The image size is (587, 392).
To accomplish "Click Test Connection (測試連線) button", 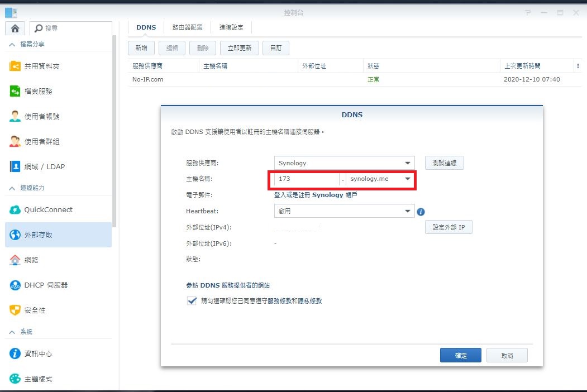I will (445, 163).
